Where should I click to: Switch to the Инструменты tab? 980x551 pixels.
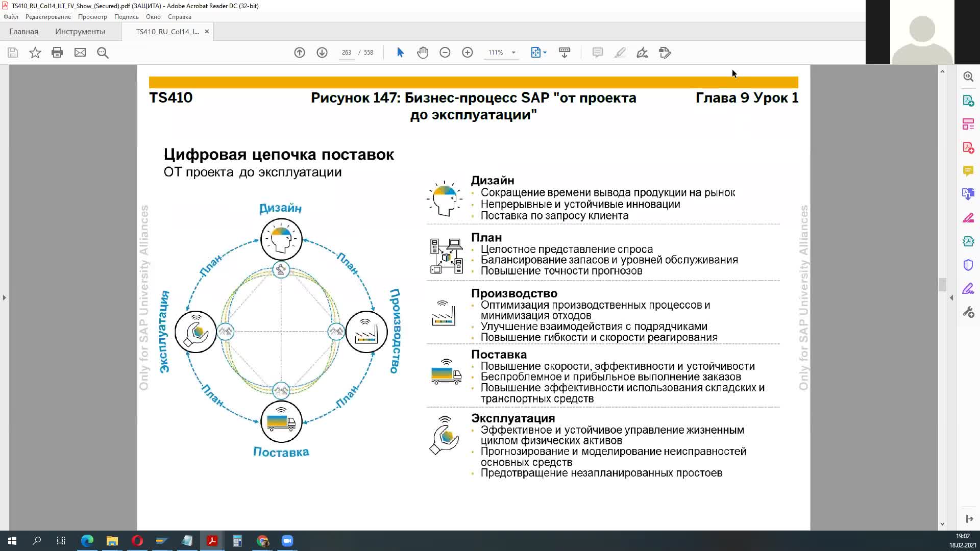click(80, 32)
